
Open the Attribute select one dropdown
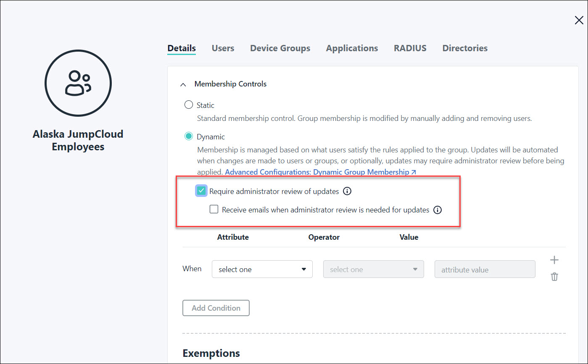262,269
